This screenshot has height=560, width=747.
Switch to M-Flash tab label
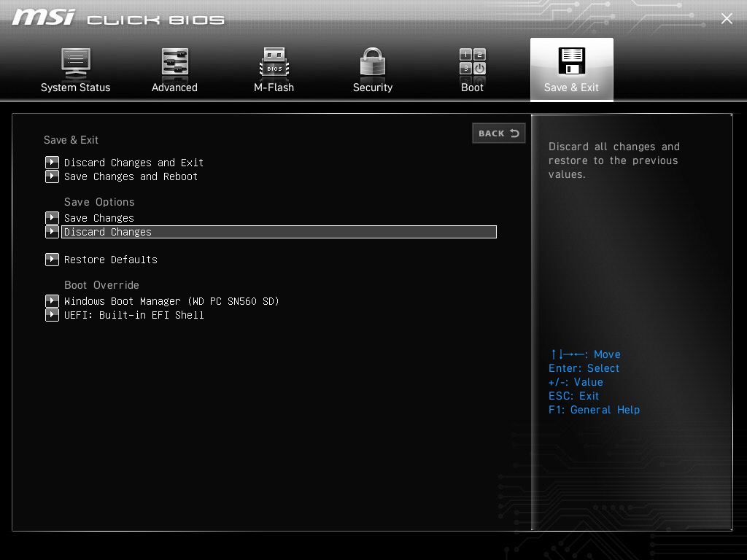(274, 87)
